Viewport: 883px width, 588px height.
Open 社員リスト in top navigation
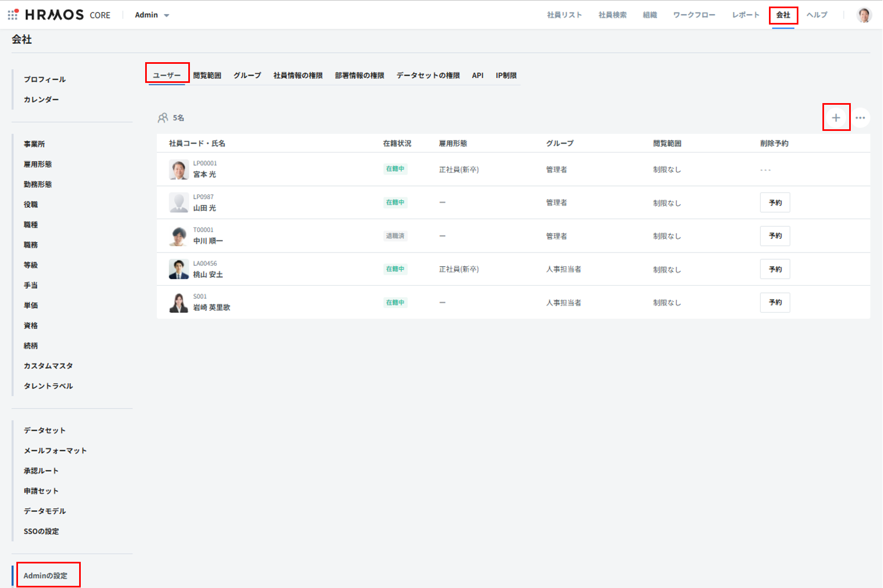click(x=564, y=15)
